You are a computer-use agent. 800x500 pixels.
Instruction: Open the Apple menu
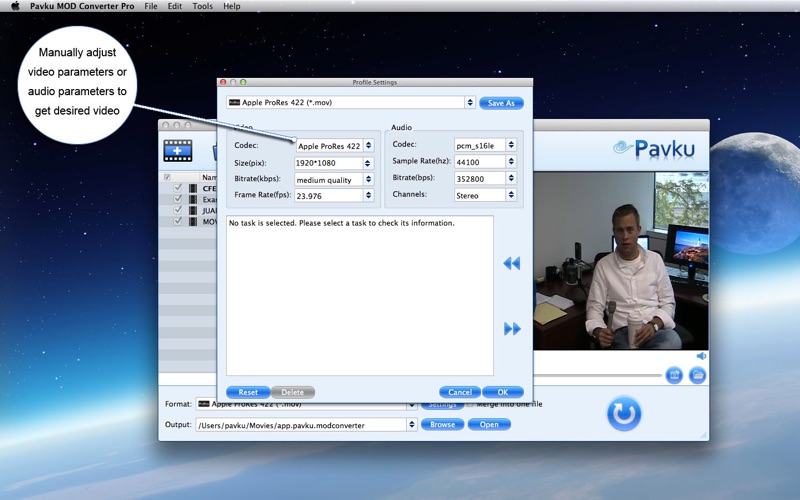pyautogui.click(x=15, y=6)
